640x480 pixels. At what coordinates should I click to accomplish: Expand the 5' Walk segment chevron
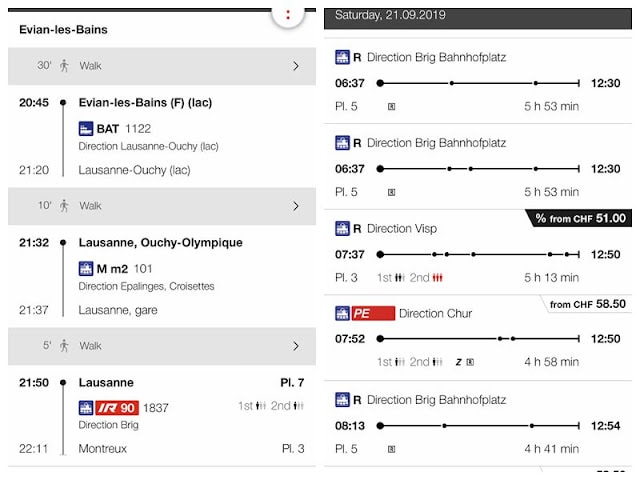tap(296, 346)
